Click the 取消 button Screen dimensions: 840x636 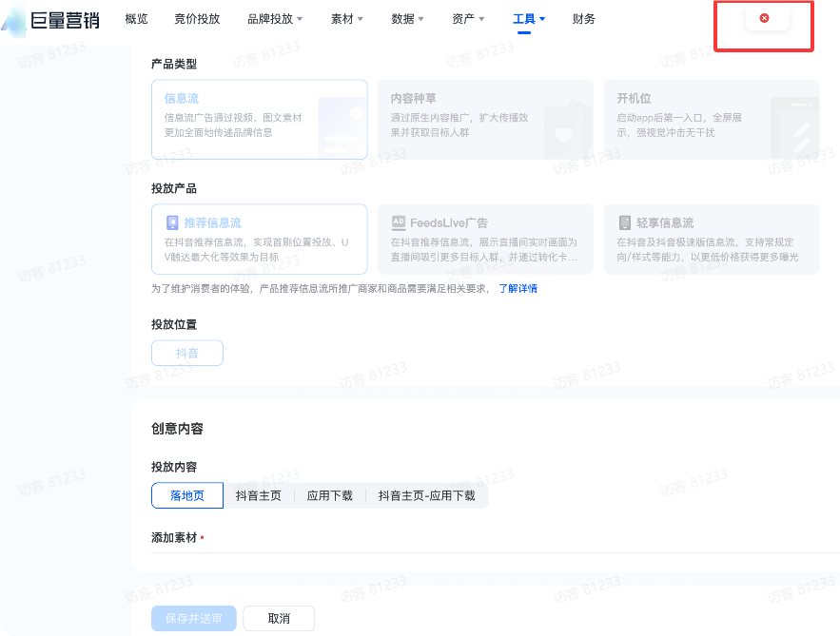pyautogui.click(x=279, y=618)
